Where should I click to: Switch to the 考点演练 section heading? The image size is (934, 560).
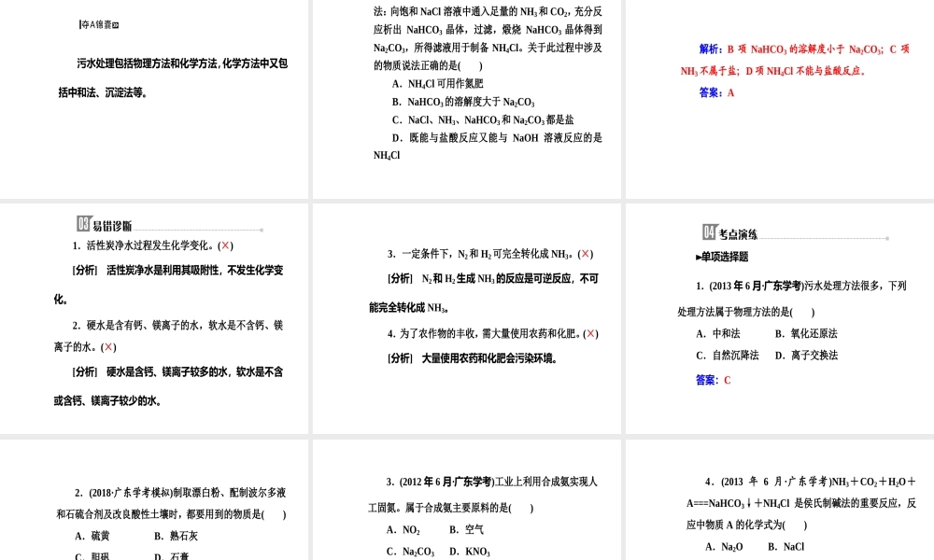738,234
